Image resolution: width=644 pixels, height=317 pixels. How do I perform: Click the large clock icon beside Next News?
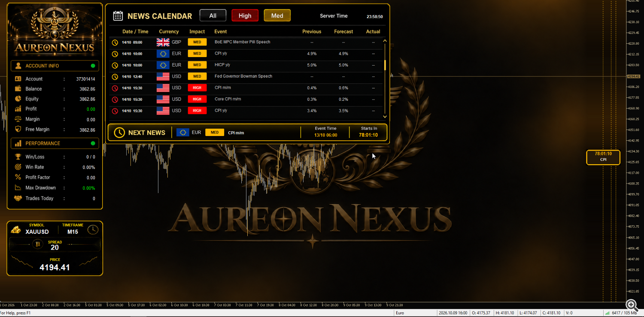click(119, 133)
